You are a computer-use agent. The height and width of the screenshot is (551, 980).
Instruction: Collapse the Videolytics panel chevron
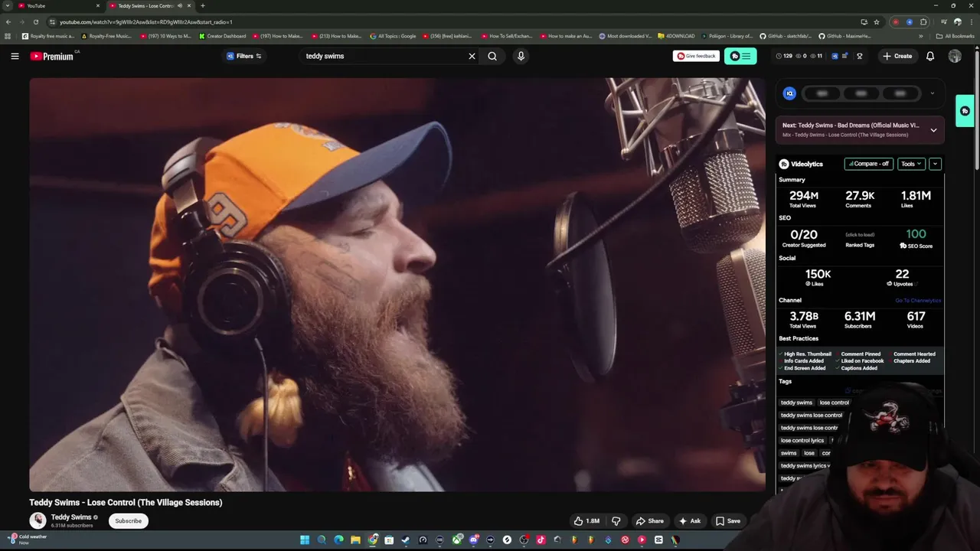(x=935, y=164)
